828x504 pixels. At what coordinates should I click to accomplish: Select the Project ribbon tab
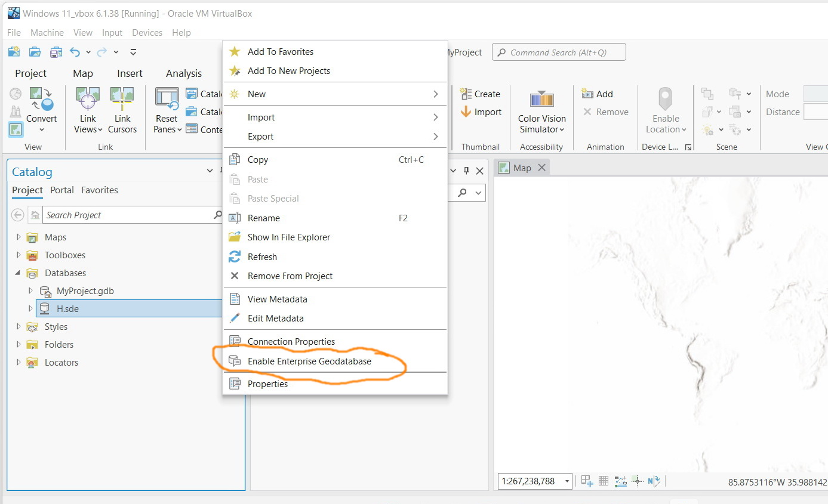(31, 73)
